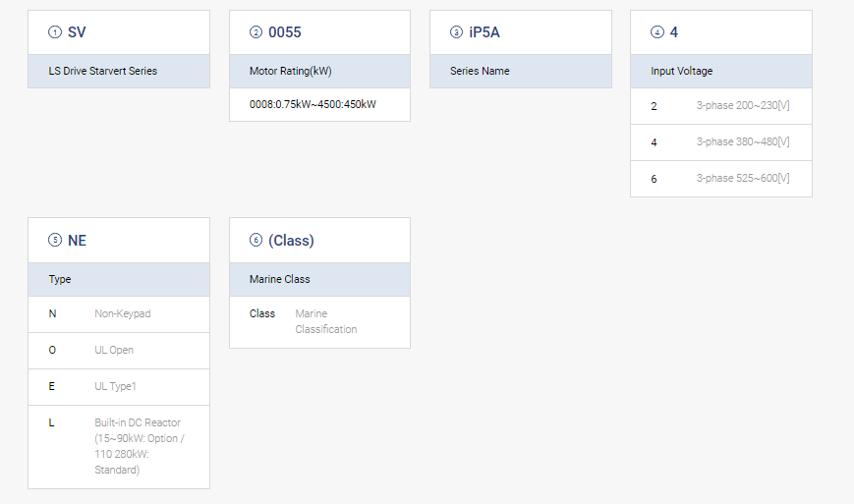Click the Built-in DC Reactor description
Screen dimensions: 854x504
(x=139, y=446)
